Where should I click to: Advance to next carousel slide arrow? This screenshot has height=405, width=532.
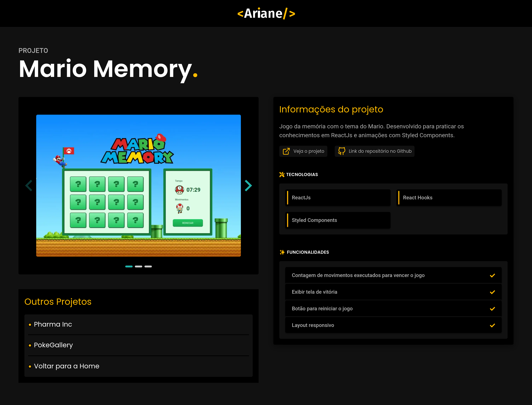[x=248, y=186]
